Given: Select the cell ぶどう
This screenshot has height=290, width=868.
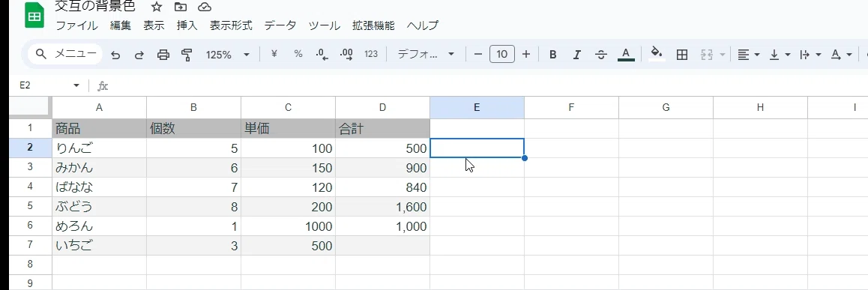Looking at the screenshot, I should pos(100,206).
